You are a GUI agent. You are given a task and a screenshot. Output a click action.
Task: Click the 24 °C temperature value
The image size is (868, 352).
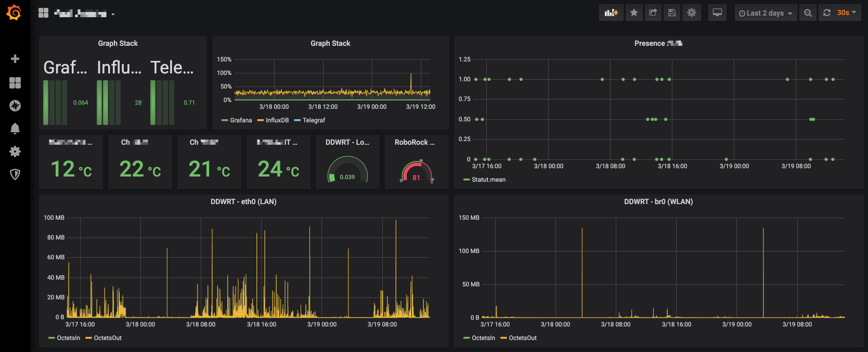[279, 169]
